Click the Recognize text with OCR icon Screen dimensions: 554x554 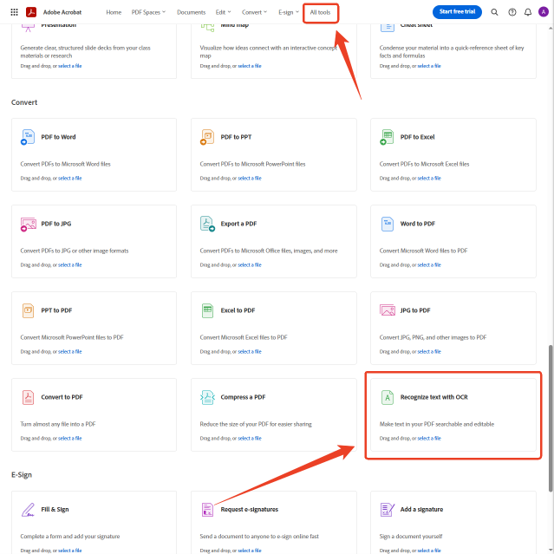[387, 397]
